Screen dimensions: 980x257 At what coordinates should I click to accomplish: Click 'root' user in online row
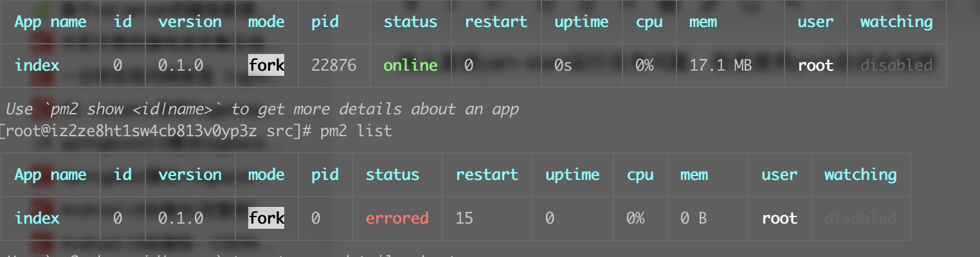pyautogui.click(x=815, y=65)
